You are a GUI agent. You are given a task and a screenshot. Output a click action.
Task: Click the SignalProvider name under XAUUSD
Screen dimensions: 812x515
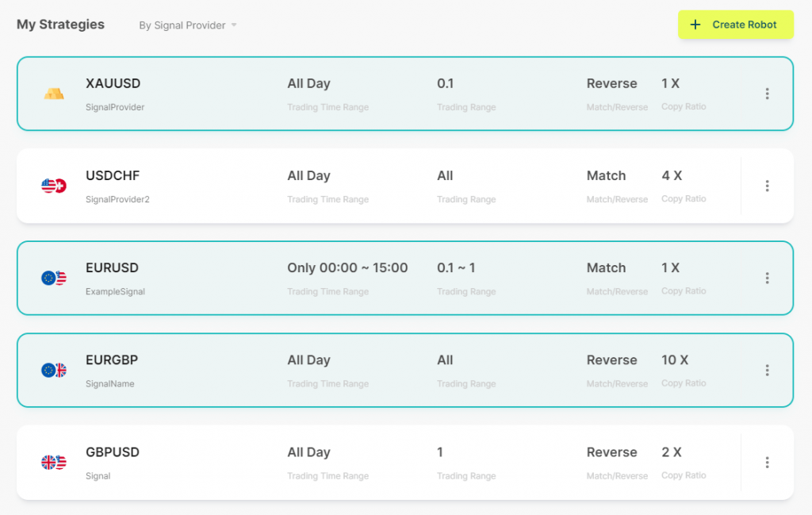point(115,107)
